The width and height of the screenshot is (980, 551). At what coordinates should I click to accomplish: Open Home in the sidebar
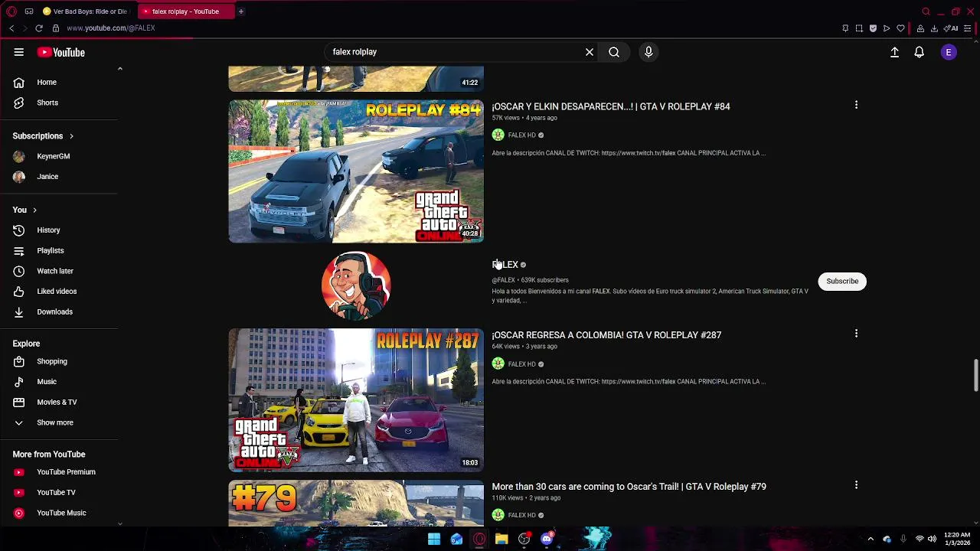click(x=47, y=82)
